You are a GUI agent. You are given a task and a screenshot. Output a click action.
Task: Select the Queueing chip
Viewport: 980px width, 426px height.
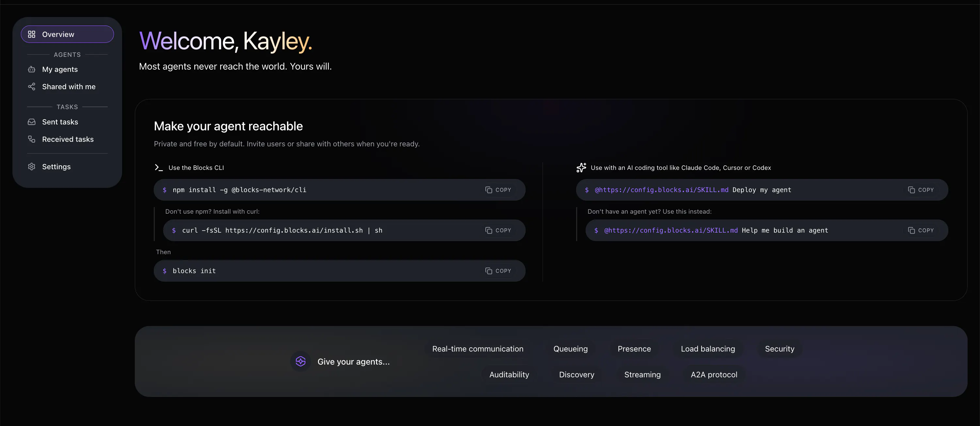[x=570, y=349]
